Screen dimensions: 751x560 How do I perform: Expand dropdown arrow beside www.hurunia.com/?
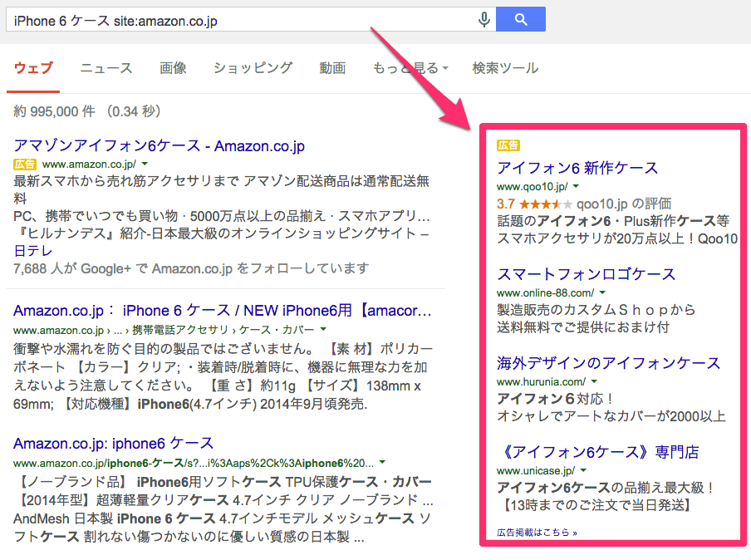point(594,381)
